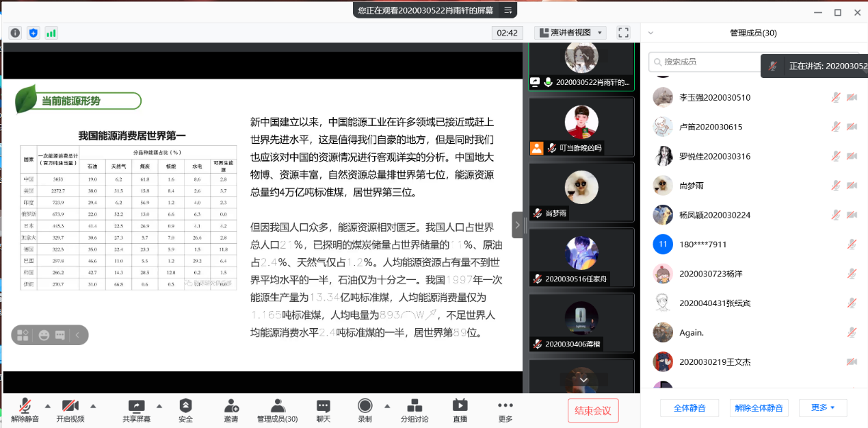Enter full screen mode
Image resolution: width=868 pixels, height=428 pixels.
click(623, 32)
